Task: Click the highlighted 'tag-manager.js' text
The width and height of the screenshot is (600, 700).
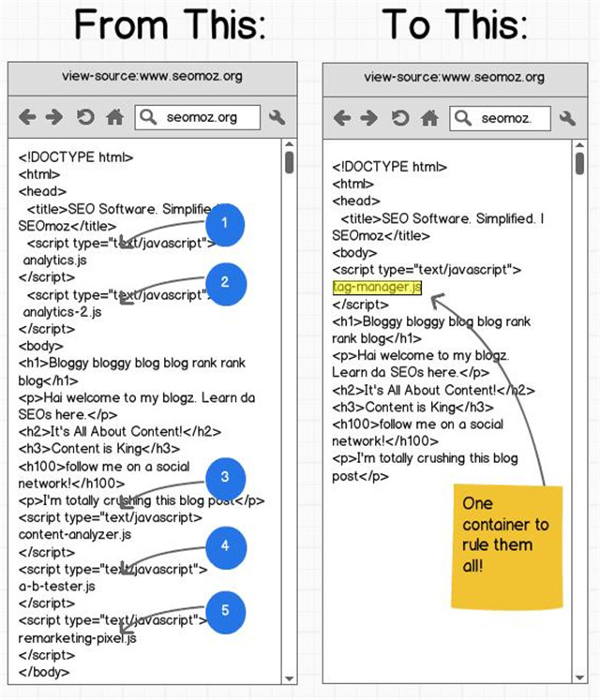Action: 377,287
